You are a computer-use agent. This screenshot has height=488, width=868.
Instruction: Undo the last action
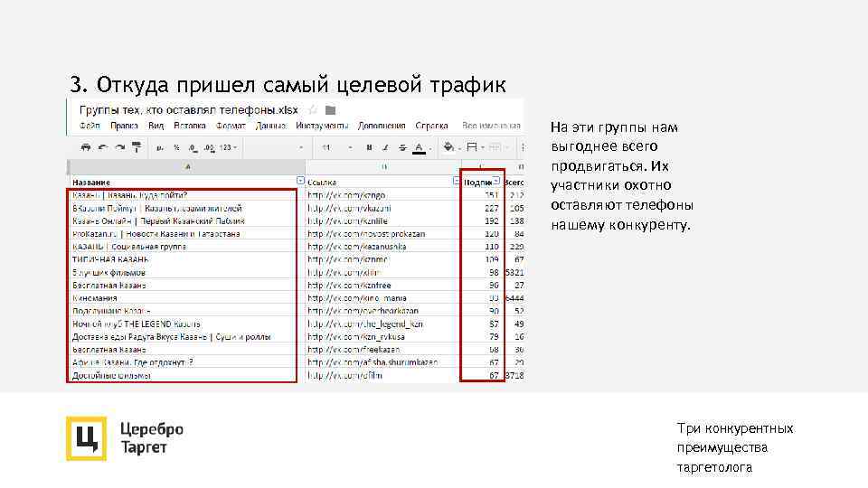(102, 147)
